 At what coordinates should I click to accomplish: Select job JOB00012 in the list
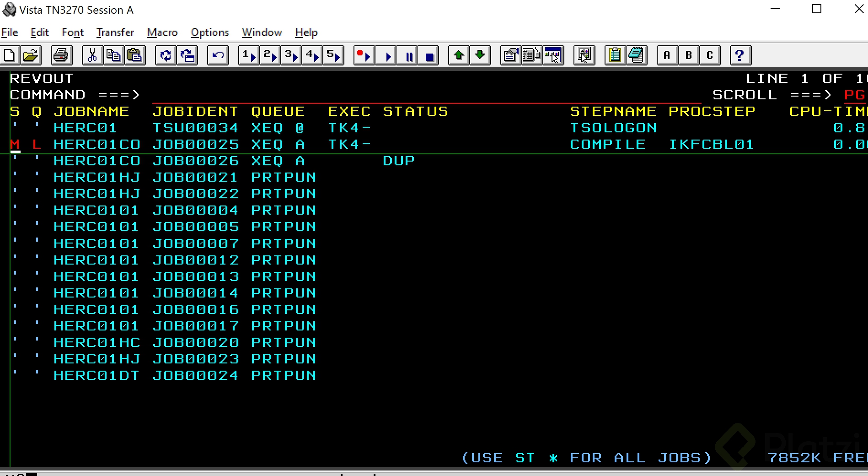click(x=195, y=260)
